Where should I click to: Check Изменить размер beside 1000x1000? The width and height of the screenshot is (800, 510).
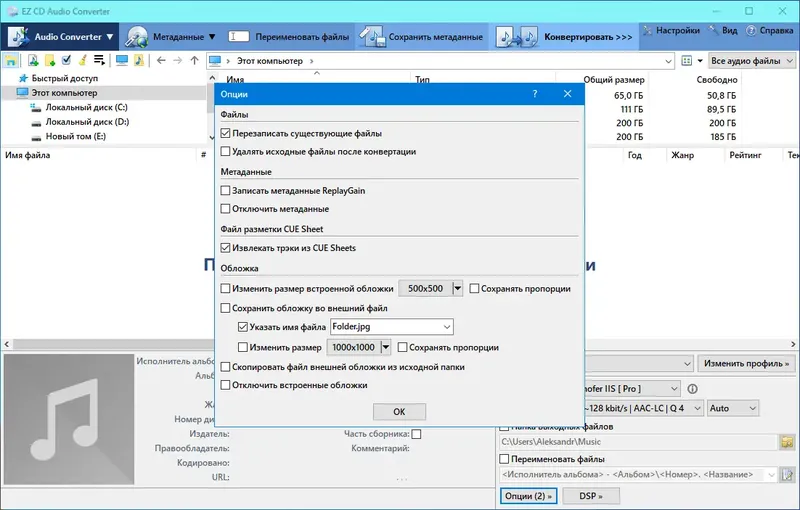click(243, 347)
